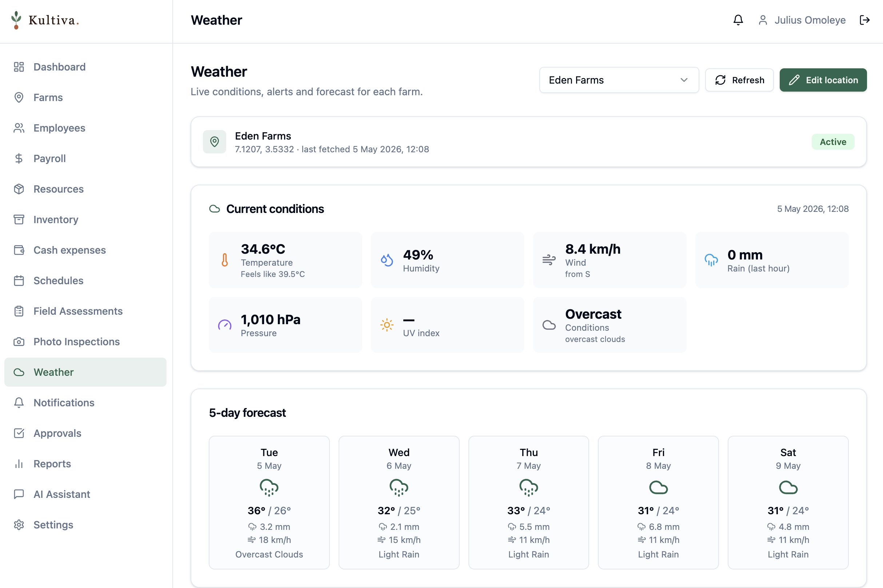
Task: Click the Dashboard grid icon in sidebar
Action: click(19, 67)
